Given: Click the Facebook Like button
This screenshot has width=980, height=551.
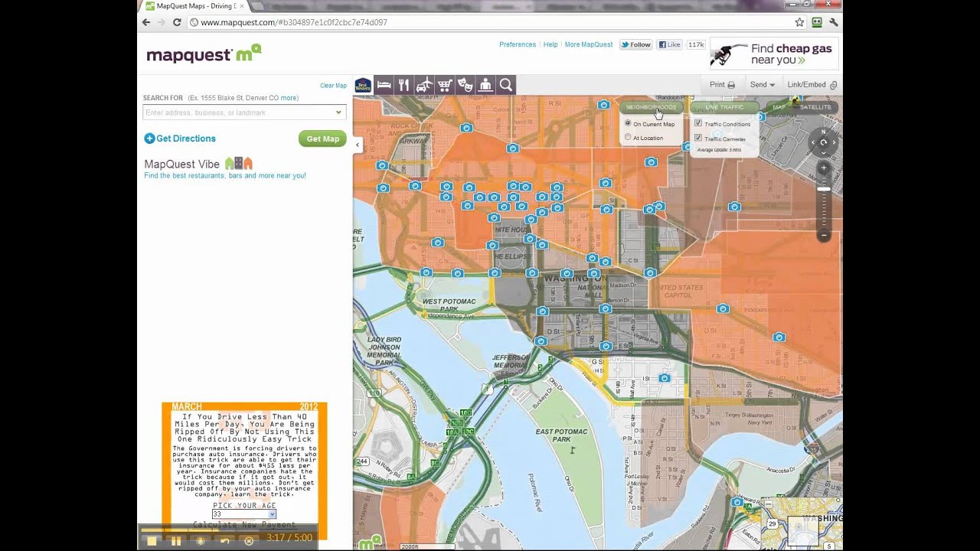Looking at the screenshot, I should point(670,44).
